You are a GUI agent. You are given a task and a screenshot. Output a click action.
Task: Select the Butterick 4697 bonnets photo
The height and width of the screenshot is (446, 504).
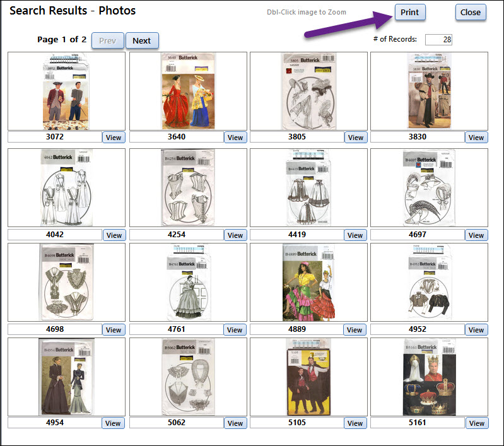coord(429,188)
